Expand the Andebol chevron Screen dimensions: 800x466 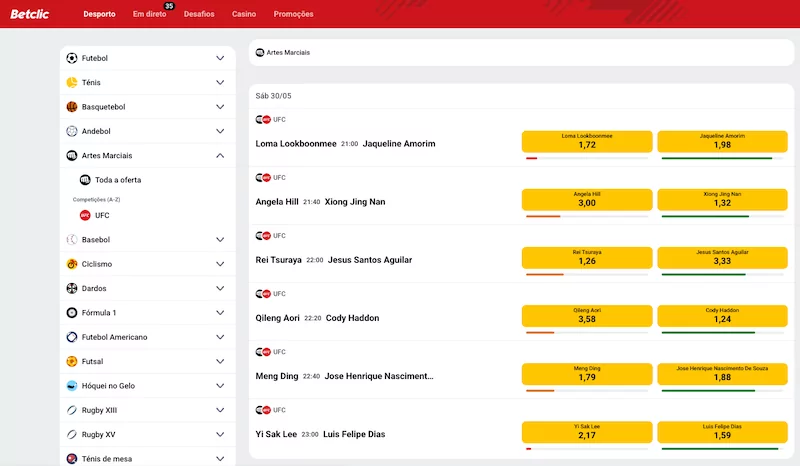[220, 131]
